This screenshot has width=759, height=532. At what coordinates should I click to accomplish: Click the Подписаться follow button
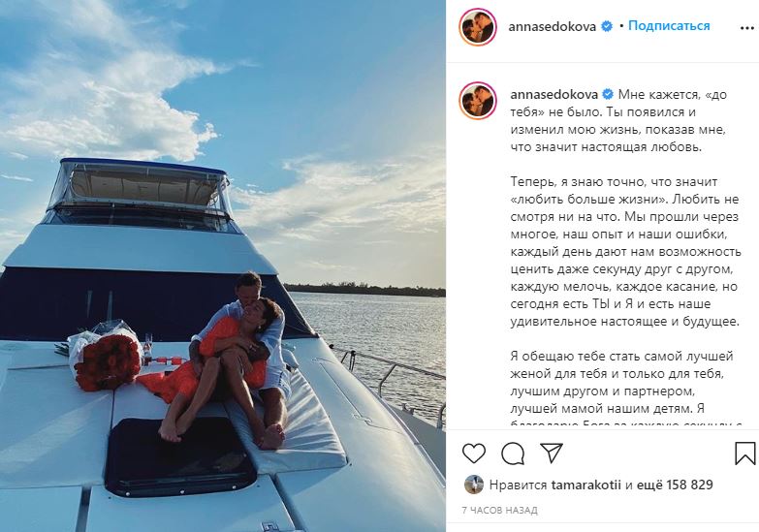click(x=669, y=25)
